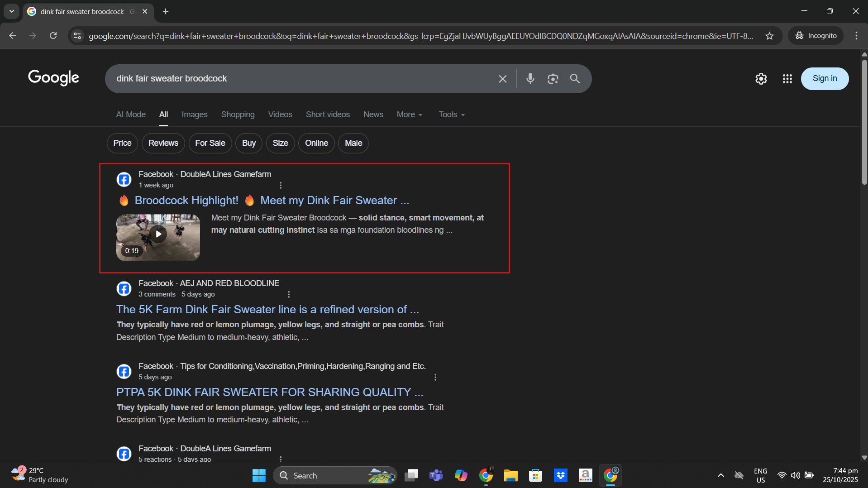Open the Google apps grid
The width and height of the screenshot is (868, 488).
click(787, 79)
